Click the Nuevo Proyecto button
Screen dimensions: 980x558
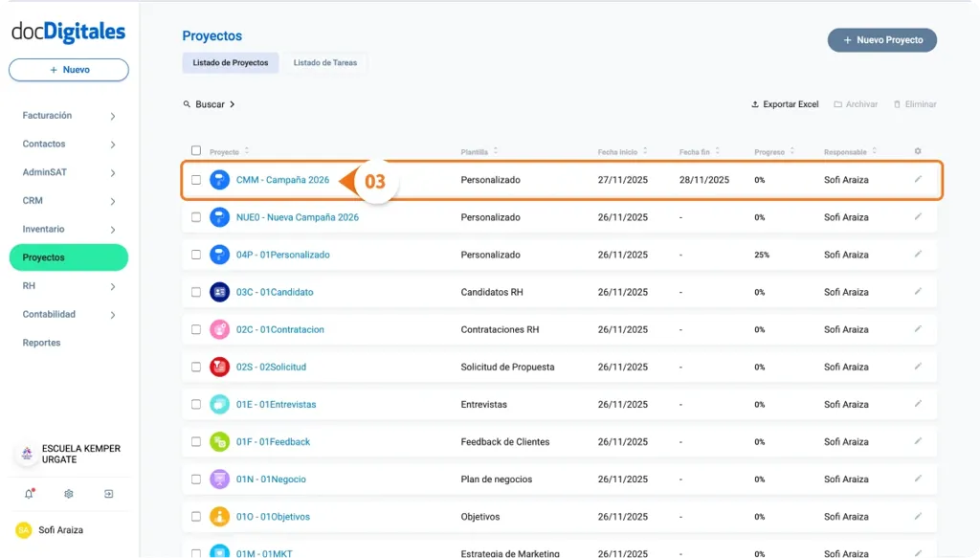[880, 40]
